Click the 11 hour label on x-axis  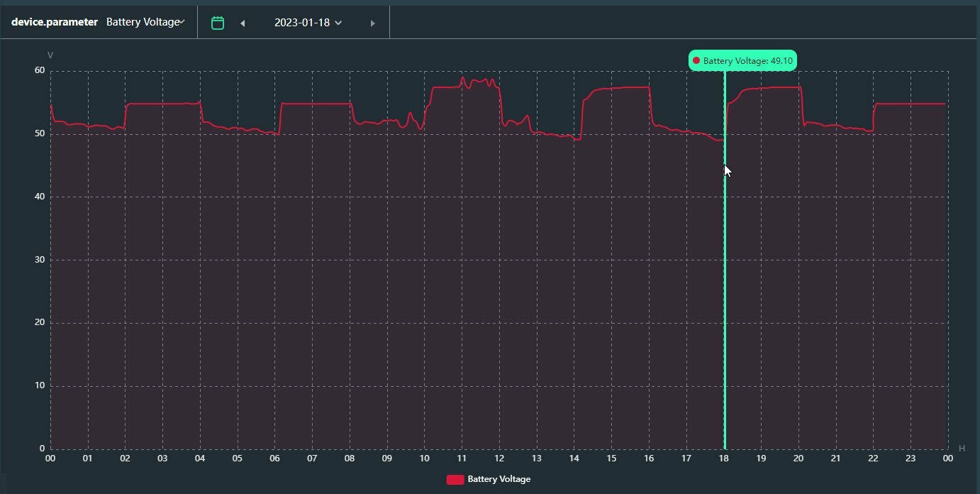pos(462,459)
